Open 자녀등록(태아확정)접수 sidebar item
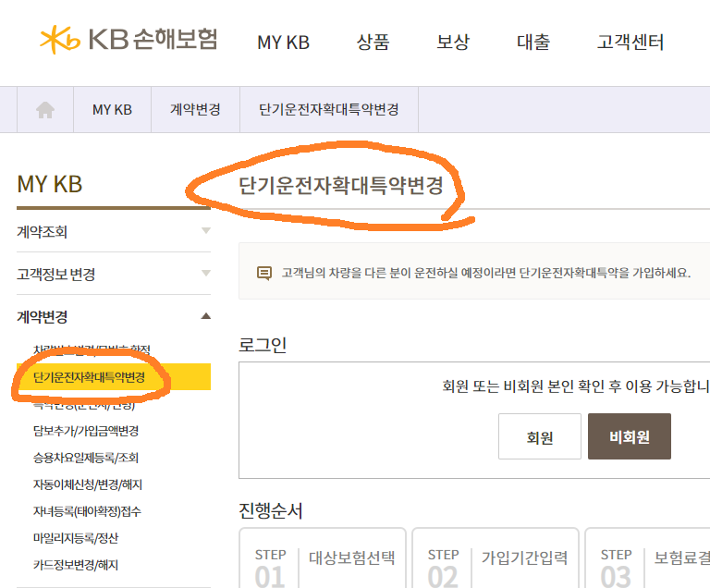The image size is (710, 588). tap(87, 511)
